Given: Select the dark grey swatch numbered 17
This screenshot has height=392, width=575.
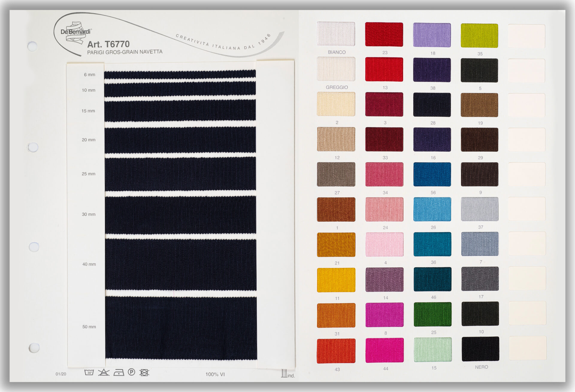Looking at the screenshot, I should (480, 279).
